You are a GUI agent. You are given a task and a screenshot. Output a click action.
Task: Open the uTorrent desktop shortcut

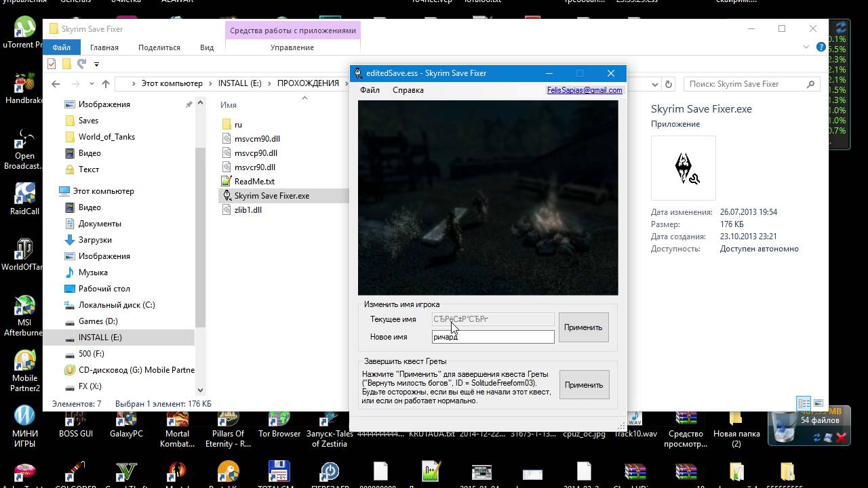pos(24,33)
